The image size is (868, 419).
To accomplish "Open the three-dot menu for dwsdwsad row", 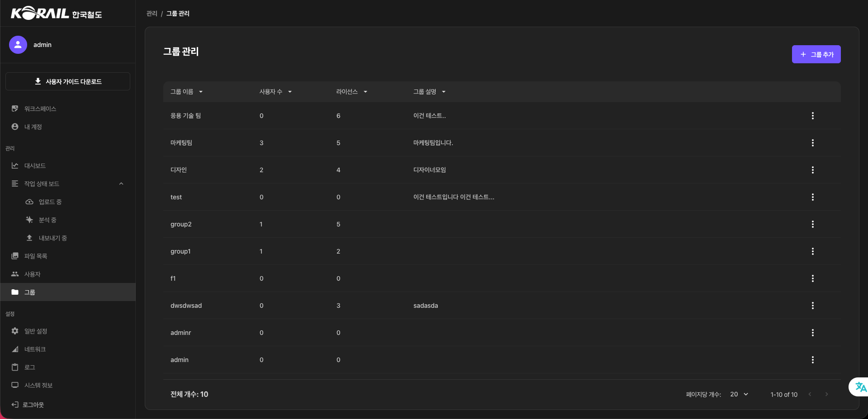I will tap(812, 306).
